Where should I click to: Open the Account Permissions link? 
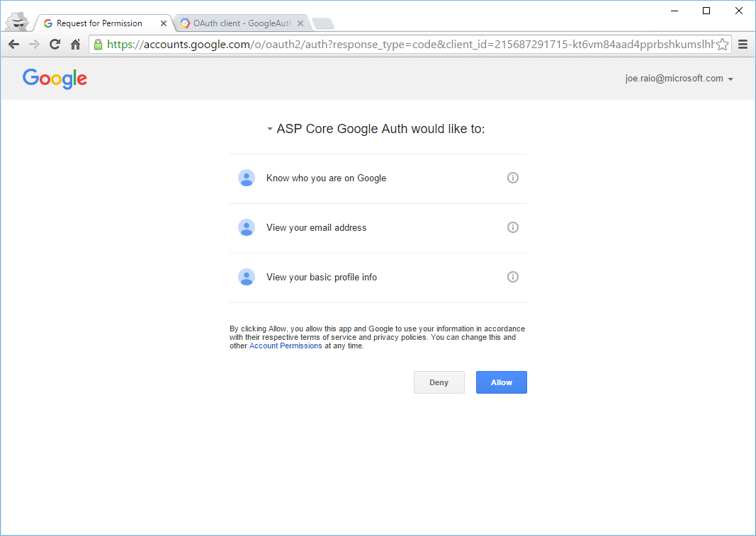pyautogui.click(x=286, y=346)
